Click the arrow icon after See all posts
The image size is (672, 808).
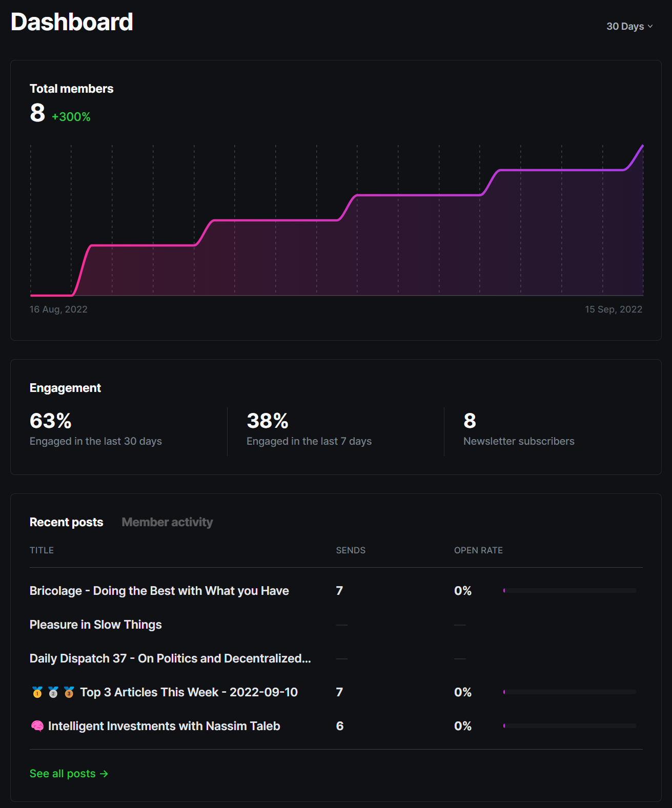104,774
